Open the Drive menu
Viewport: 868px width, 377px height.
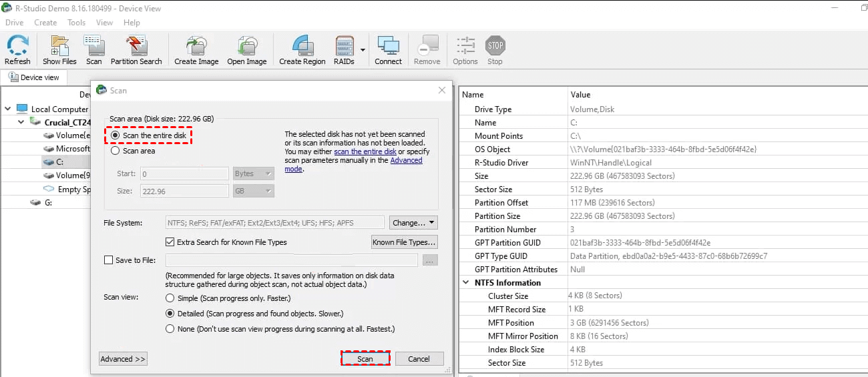tap(15, 22)
